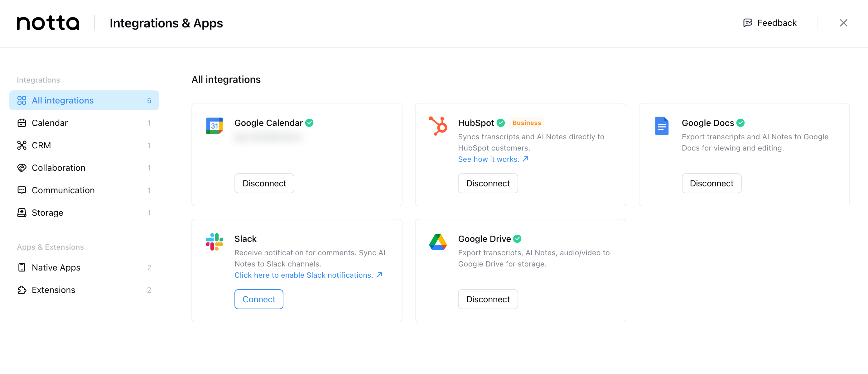Click the arrow icon after Slack notifications link
This screenshot has width=868, height=374.
tap(379, 275)
